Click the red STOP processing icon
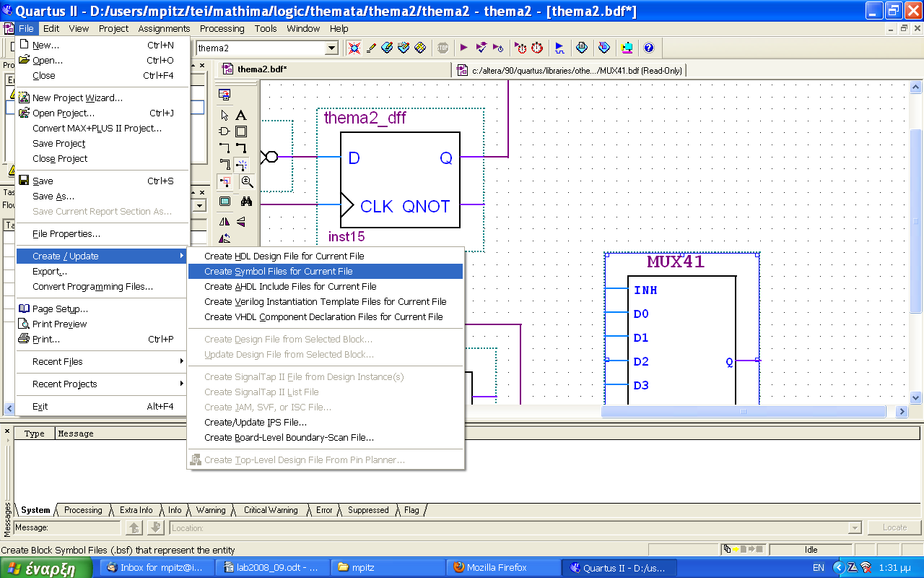Screen dimensions: 924x578 coord(443,48)
